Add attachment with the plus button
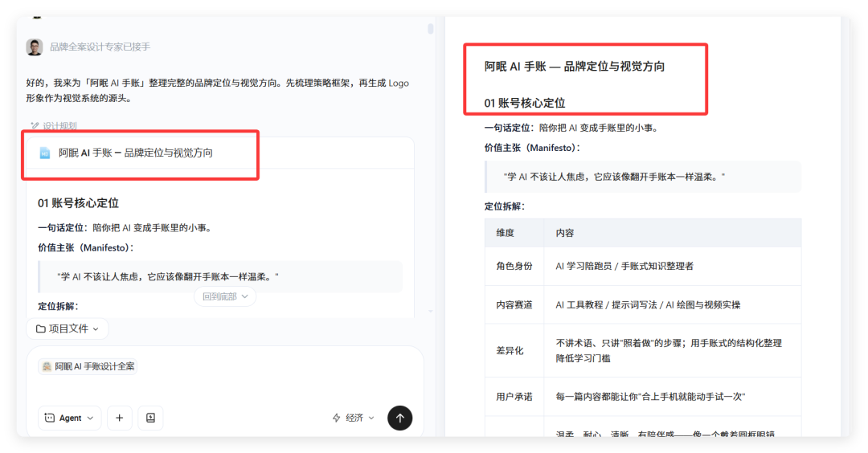The image size is (868, 453). pyautogui.click(x=119, y=418)
